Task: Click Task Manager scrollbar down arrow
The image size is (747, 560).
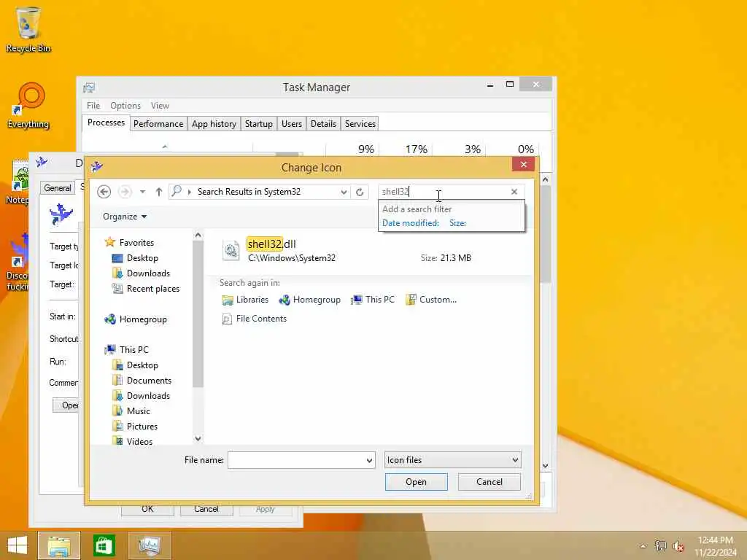Action: pos(546,466)
